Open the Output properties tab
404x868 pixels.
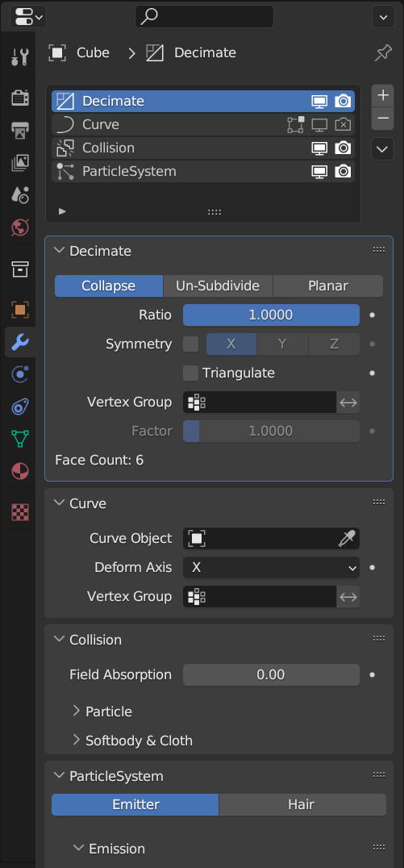[20, 131]
